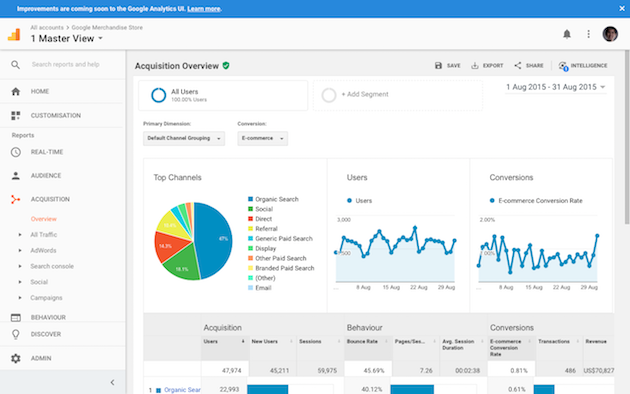Click the Share icon
Viewport: 630px width, 394px height.
[518, 65]
